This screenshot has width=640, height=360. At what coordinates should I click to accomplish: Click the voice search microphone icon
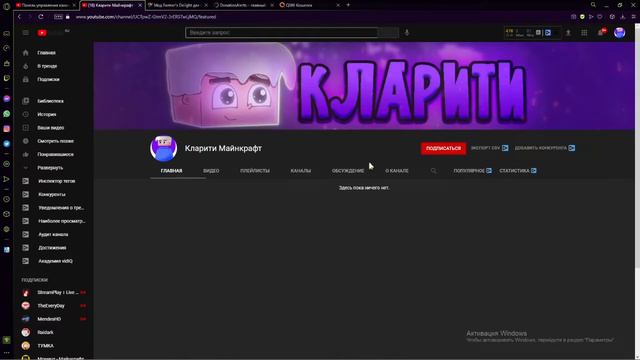point(407,33)
